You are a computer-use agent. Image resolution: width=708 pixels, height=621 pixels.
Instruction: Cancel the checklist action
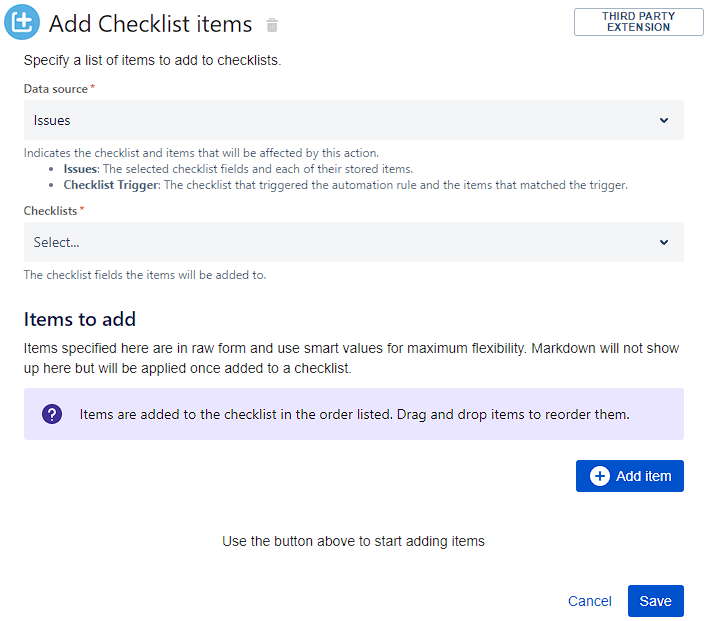tap(589, 601)
